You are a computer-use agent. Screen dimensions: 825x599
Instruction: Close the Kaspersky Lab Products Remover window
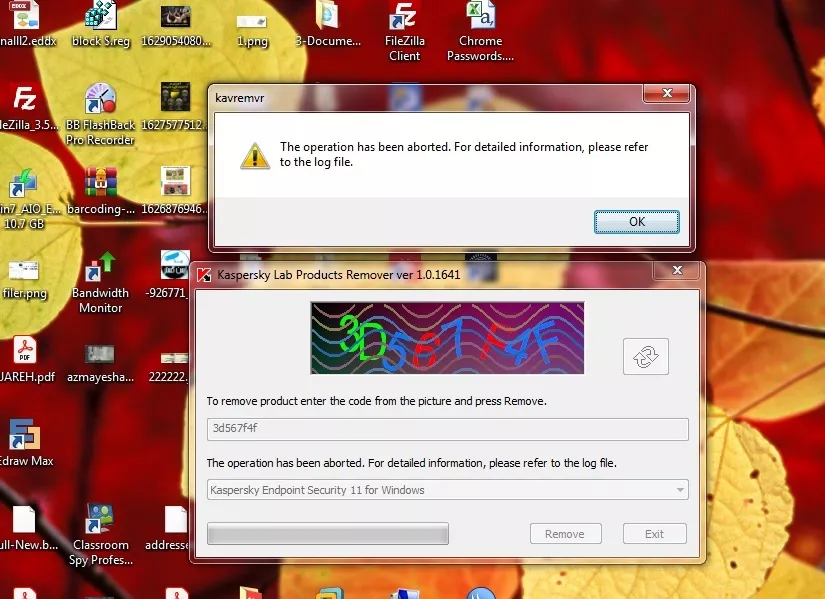click(x=677, y=270)
